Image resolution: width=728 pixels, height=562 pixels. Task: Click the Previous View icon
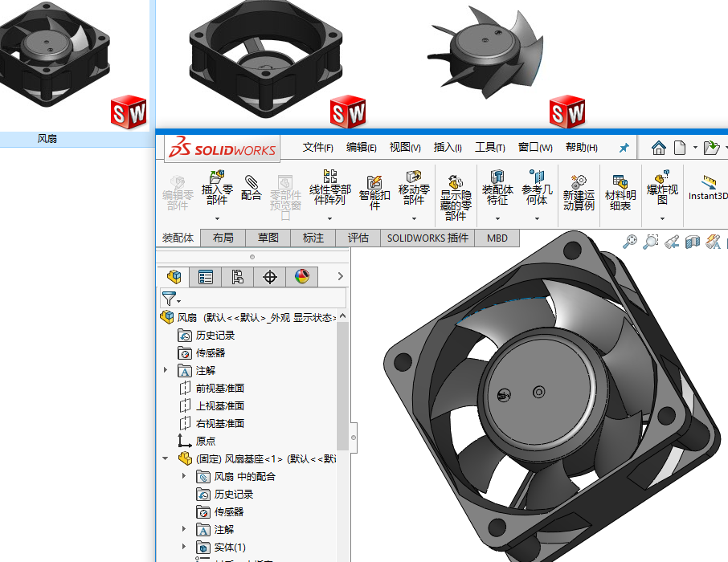pos(672,242)
